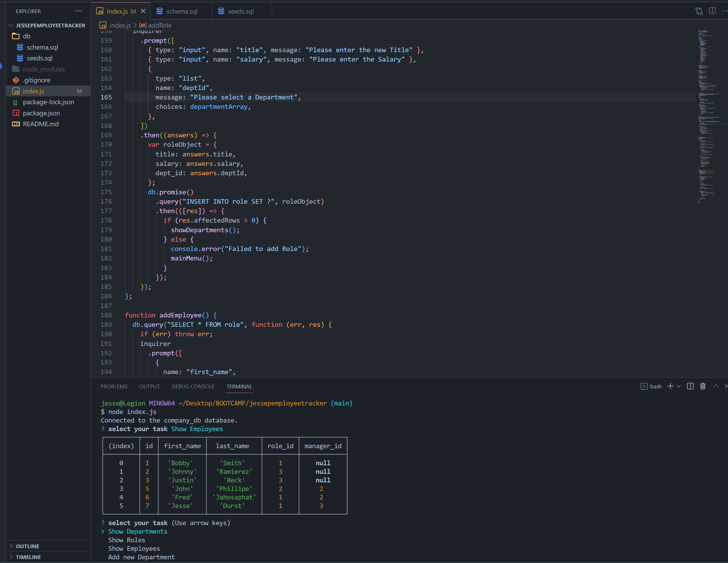Kill the terminal using the trash icon
This screenshot has height=563, width=728.
[x=703, y=386]
